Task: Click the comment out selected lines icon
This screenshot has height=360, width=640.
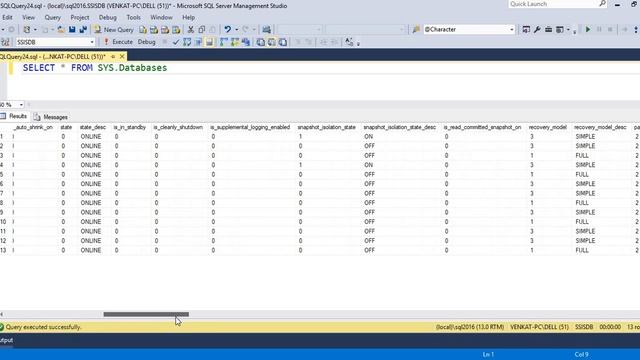Action: click(x=298, y=42)
